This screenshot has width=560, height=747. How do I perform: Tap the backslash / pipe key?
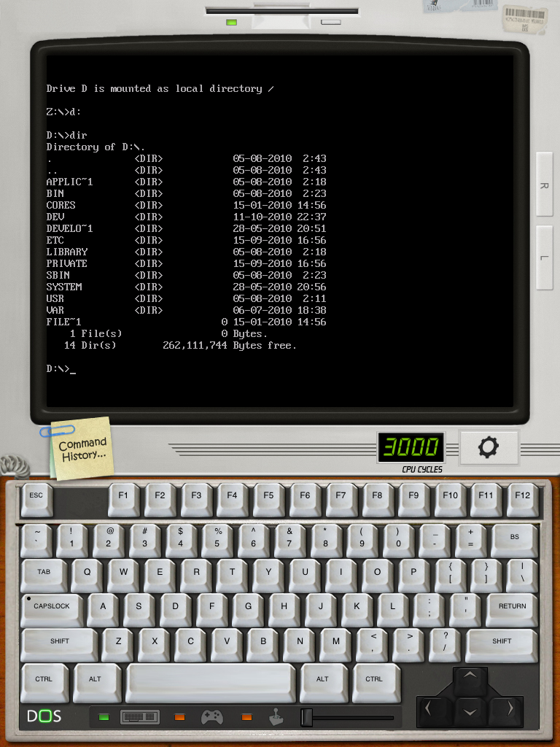(522, 575)
